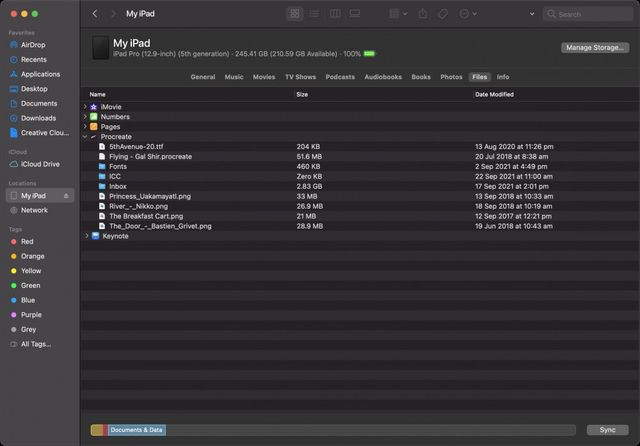Go back with the back arrow
This screenshot has width=640, height=446.
(x=95, y=14)
